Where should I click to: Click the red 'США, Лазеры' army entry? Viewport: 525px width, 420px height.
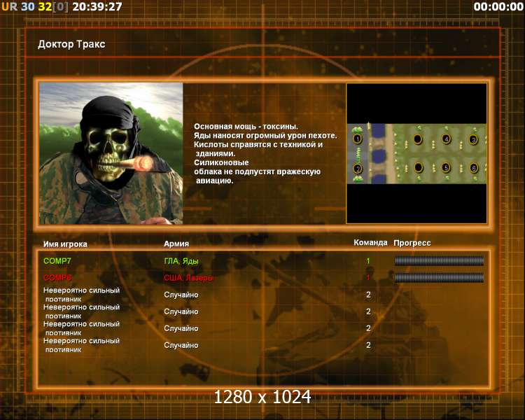tap(188, 278)
